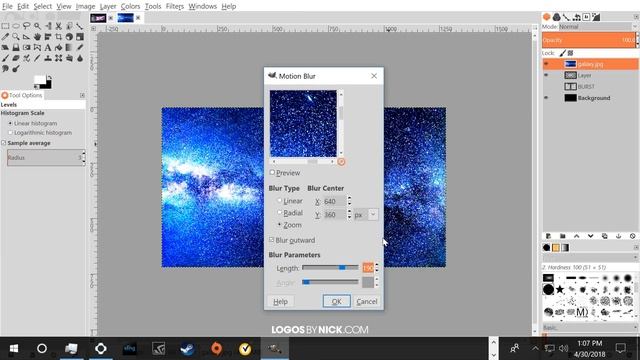Select the Move hand tool
This screenshot has height=360, width=640.
click(37, 37)
